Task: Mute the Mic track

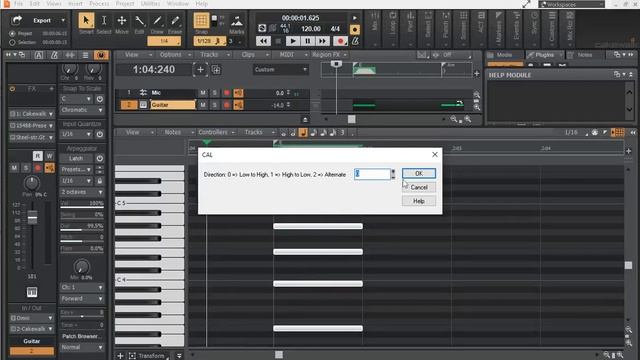Action: (x=203, y=93)
